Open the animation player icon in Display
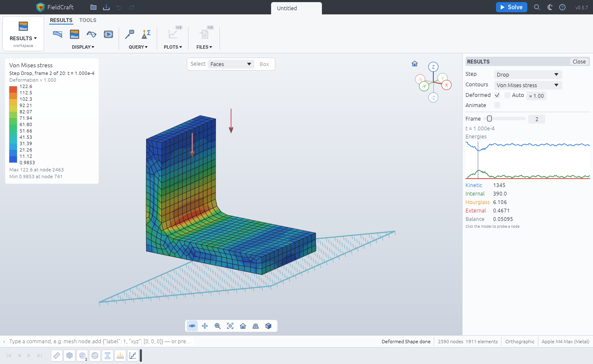The image size is (593, 364). tap(108, 34)
